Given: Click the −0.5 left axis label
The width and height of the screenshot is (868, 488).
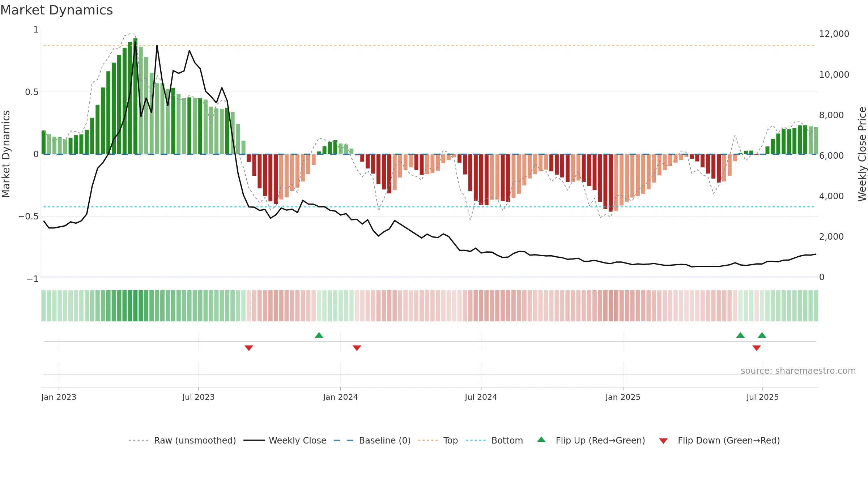Looking at the screenshot, I should pos(29,216).
